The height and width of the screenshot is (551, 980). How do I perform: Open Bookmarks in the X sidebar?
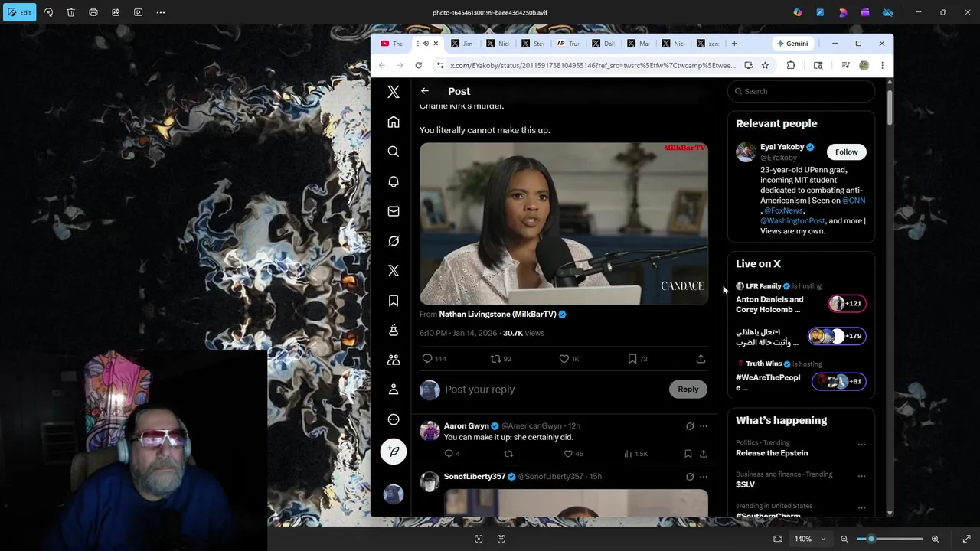tap(394, 301)
